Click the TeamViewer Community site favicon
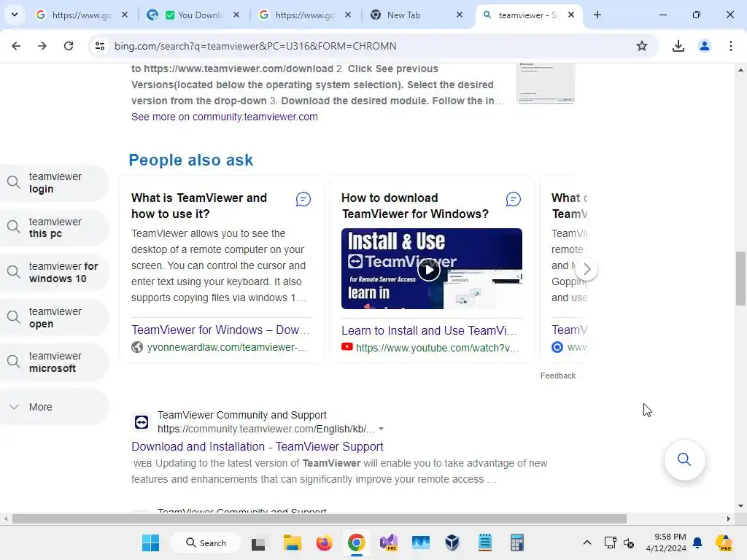 (x=142, y=422)
